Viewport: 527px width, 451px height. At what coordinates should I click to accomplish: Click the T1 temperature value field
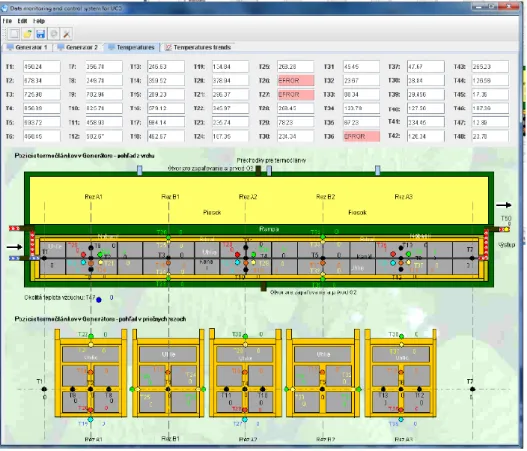pyautogui.click(x=42, y=67)
